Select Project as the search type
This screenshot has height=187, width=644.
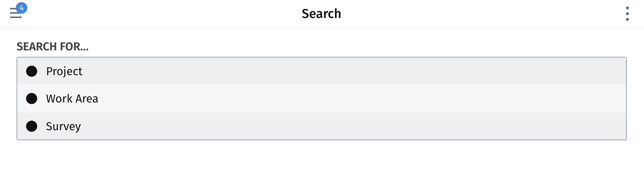point(322,71)
